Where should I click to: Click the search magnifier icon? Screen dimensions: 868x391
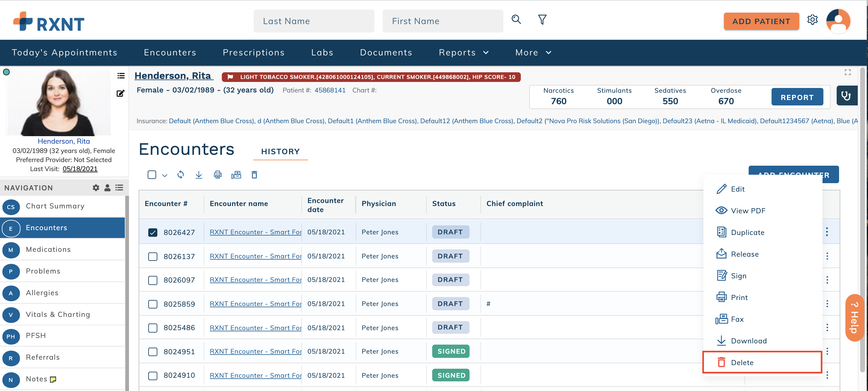[x=516, y=20]
